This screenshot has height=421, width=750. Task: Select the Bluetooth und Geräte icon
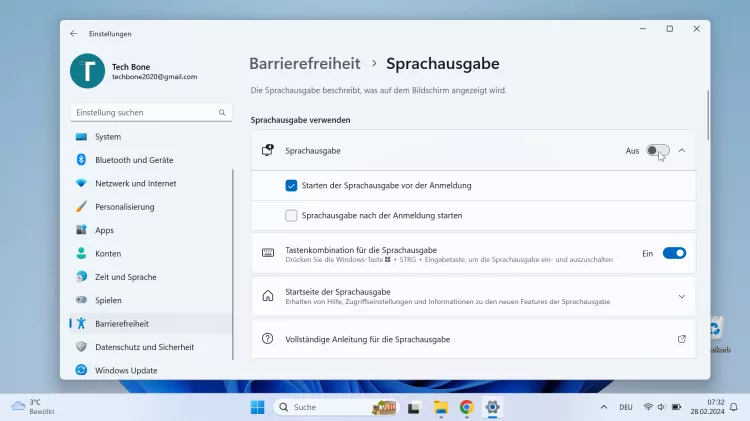tap(81, 160)
